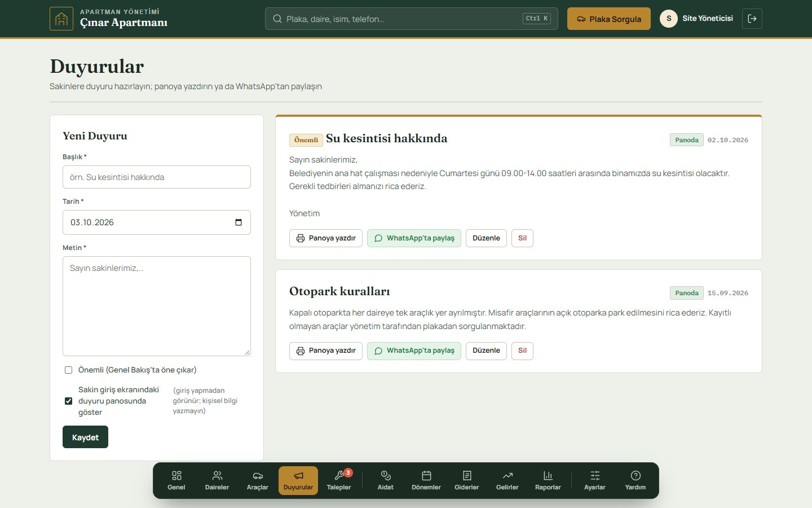Viewport: 812px width, 508px height.
Task: Tick the Önemli checkbox
Action: tap(68, 370)
